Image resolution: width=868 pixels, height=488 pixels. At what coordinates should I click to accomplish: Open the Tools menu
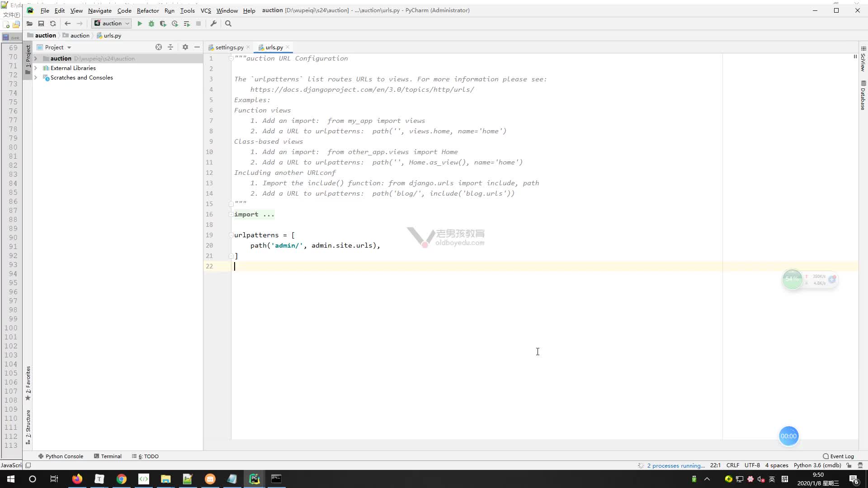coord(187,10)
